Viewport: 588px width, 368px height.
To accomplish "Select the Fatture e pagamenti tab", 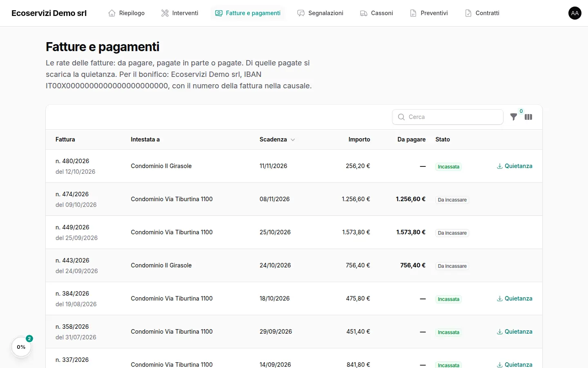I will coord(247,13).
